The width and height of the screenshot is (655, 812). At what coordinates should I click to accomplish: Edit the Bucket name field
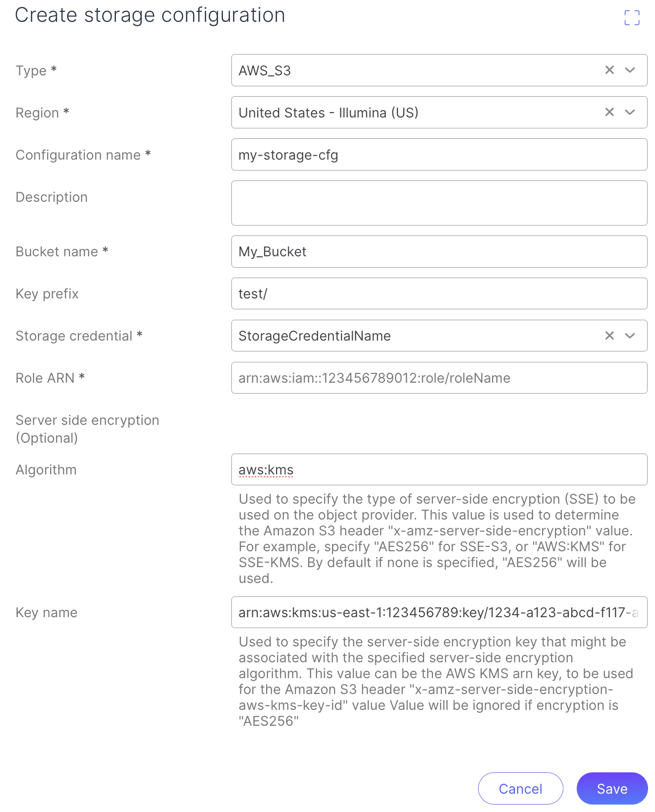tap(438, 252)
